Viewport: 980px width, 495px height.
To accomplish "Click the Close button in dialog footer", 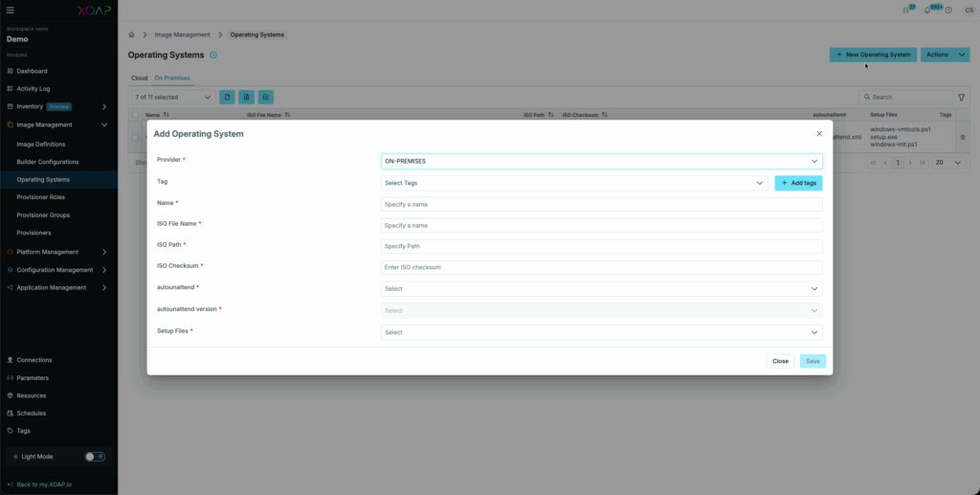I will click(x=780, y=361).
